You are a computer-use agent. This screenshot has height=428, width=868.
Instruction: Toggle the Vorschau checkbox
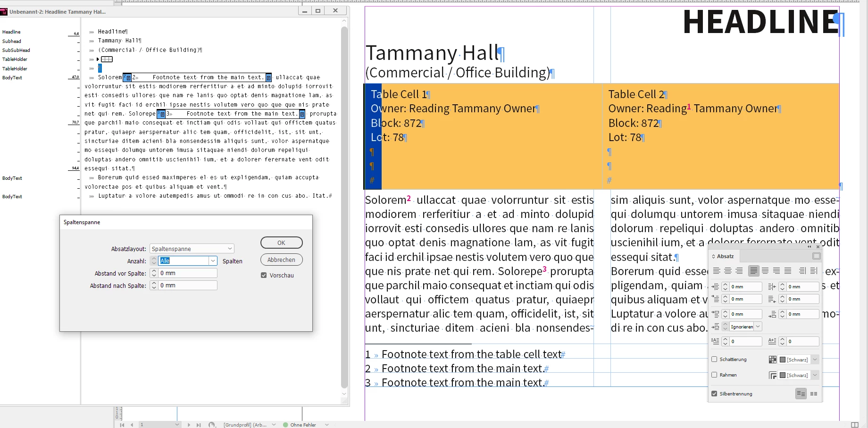pos(264,275)
